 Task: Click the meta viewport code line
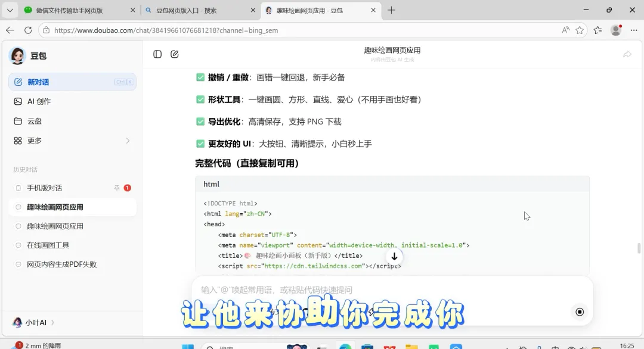pyautogui.click(x=343, y=245)
